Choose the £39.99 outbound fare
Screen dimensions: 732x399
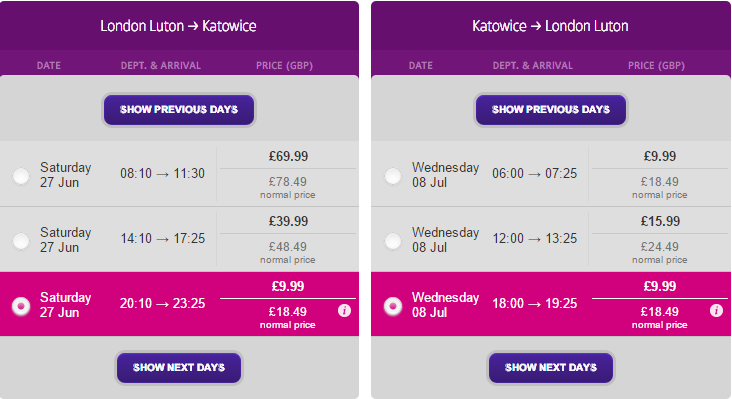point(288,221)
